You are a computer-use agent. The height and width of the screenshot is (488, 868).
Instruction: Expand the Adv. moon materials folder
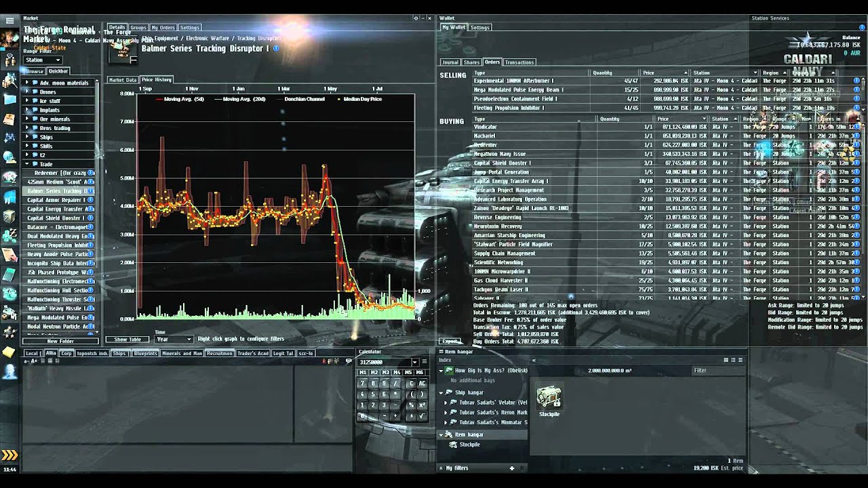tap(27, 83)
